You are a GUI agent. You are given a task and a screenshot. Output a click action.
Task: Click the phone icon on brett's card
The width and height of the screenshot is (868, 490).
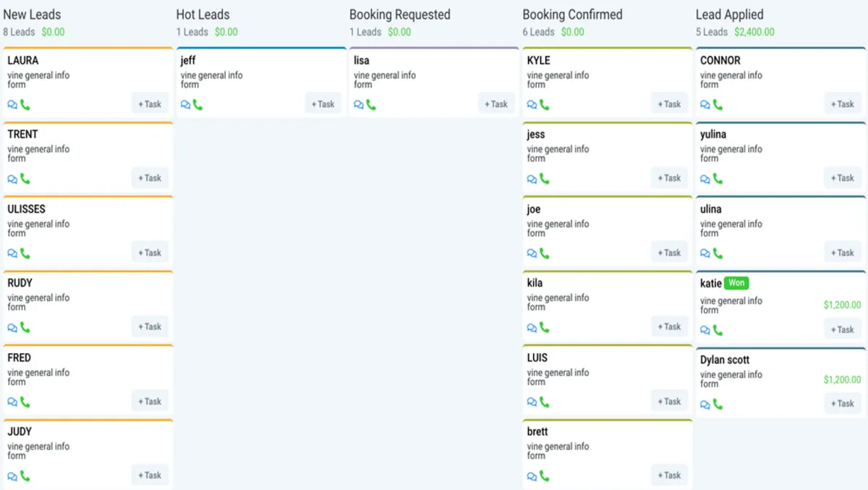(545, 476)
